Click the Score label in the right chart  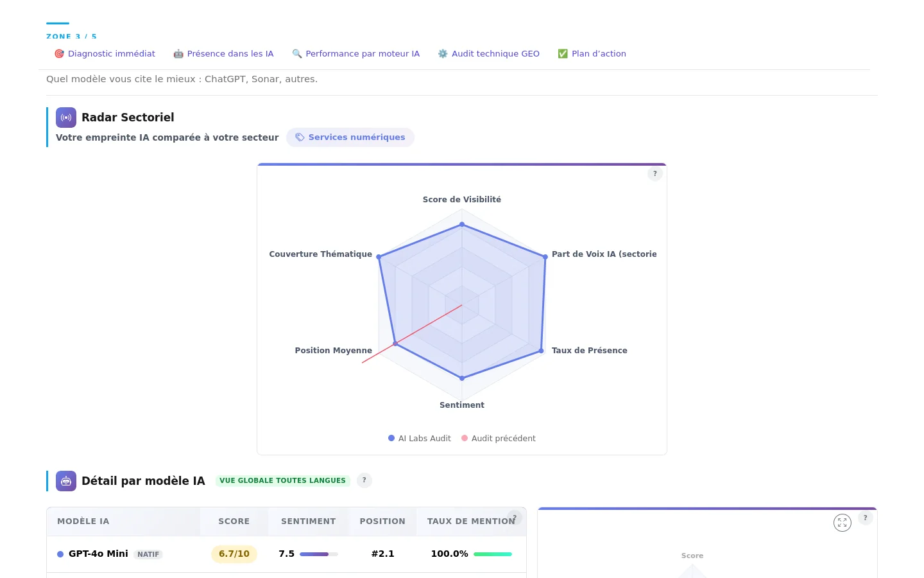pos(692,556)
